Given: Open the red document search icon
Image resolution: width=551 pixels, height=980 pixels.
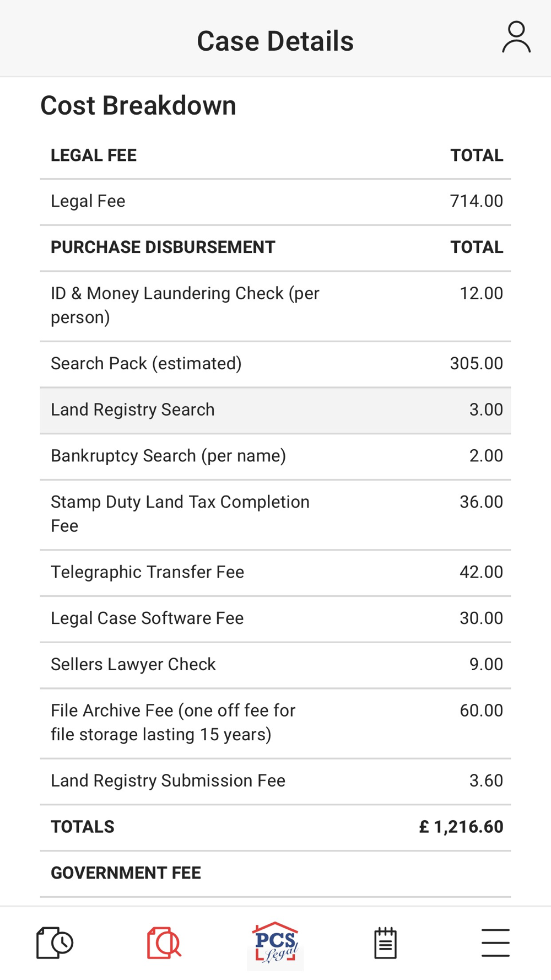Looking at the screenshot, I should click(164, 943).
